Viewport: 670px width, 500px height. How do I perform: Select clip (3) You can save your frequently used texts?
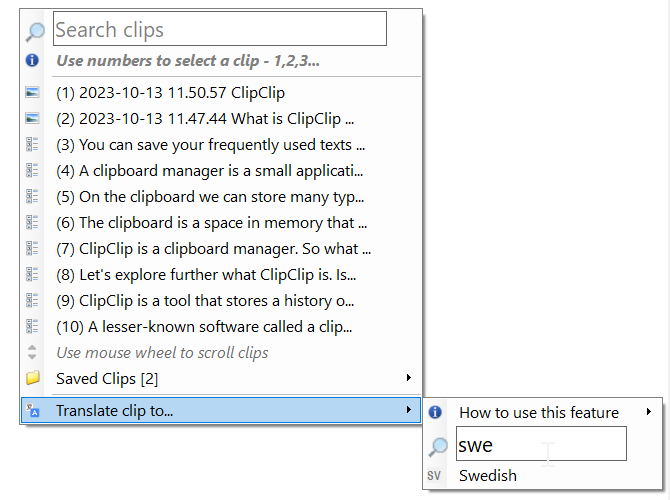tap(221, 145)
